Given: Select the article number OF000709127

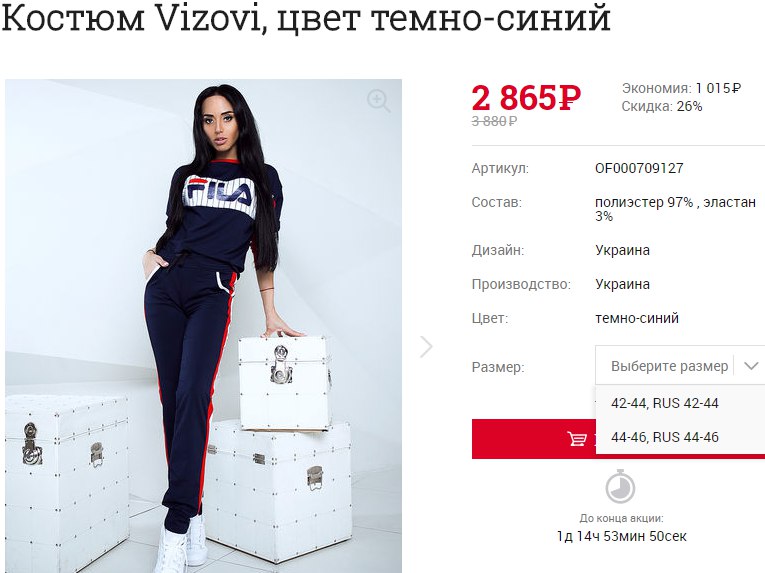Looking at the screenshot, I should coord(639,168).
